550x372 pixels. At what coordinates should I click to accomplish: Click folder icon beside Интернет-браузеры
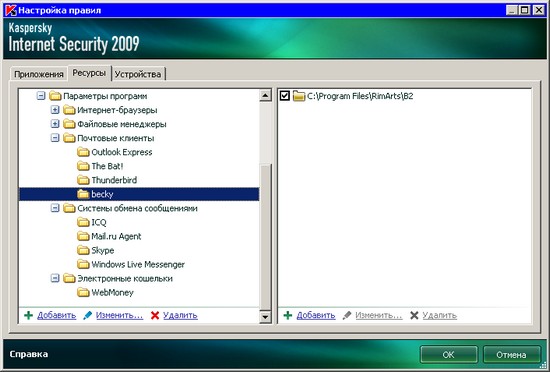(x=69, y=110)
